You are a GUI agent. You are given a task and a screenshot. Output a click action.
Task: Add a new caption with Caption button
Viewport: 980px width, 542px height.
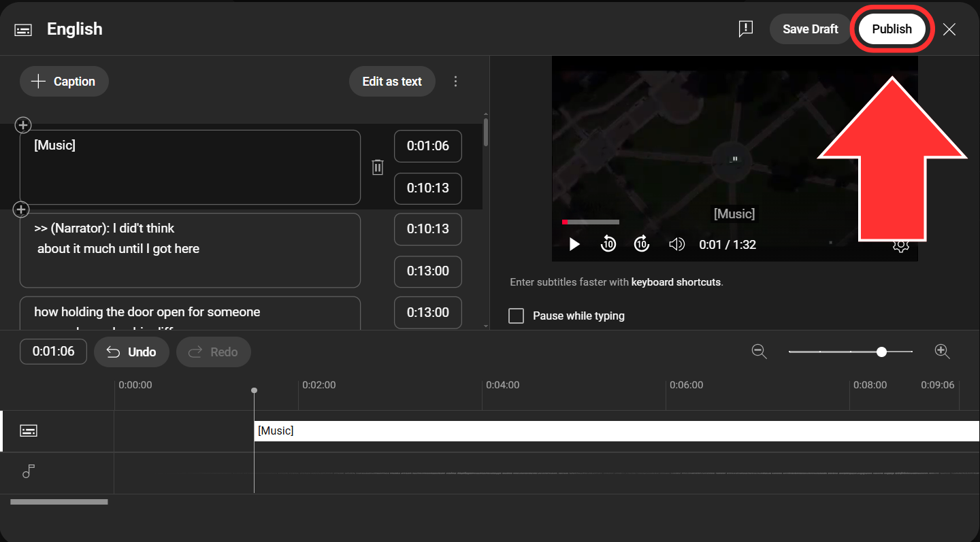[x=64, y=82]
